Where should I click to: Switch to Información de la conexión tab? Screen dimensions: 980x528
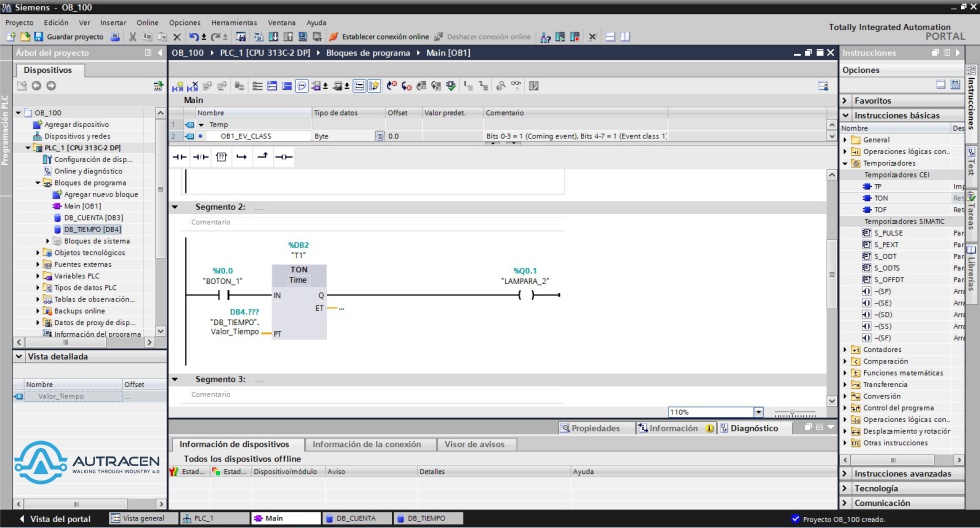click(x=367, y=444)
